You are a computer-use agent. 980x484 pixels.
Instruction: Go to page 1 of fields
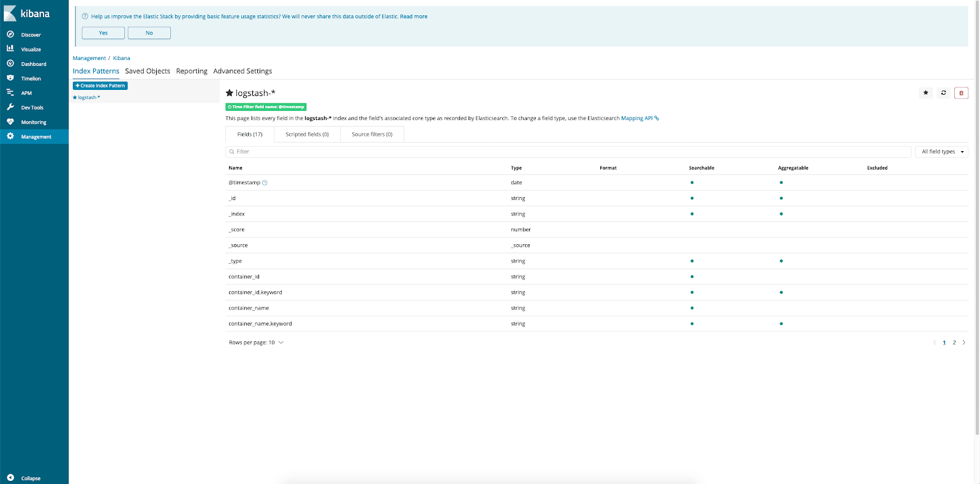(944, 343)
